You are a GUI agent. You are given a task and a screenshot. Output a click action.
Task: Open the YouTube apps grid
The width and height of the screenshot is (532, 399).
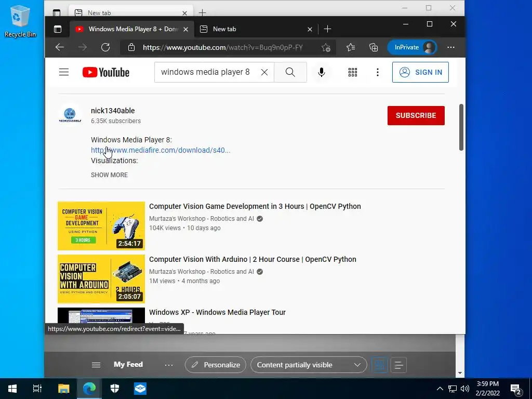pyautogui.click(x=353, y=72)
